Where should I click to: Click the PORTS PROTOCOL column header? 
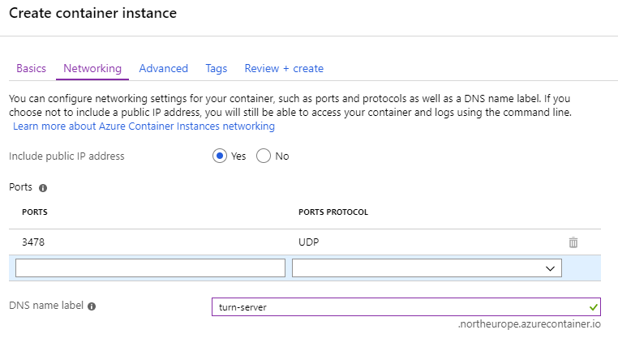[333, 212]
